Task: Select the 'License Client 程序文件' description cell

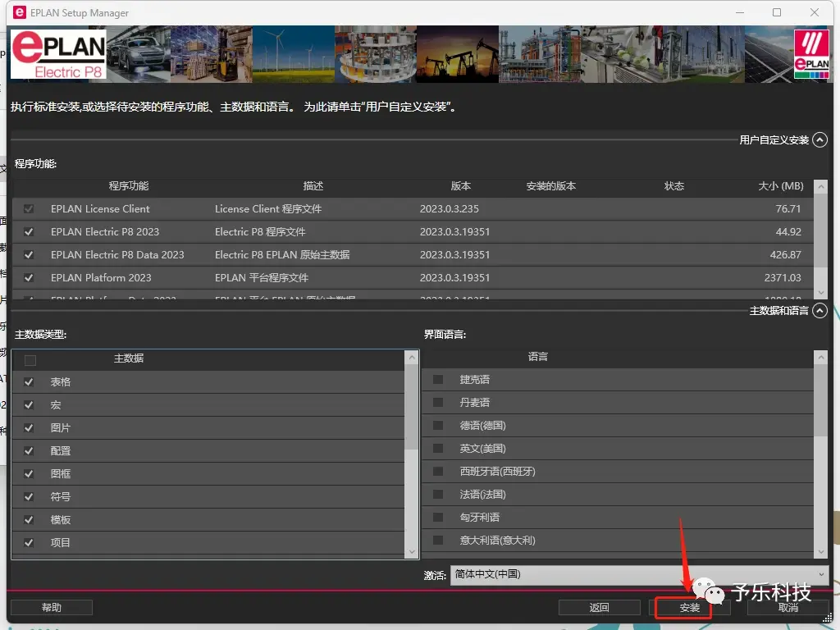Action: click(268, 209)
